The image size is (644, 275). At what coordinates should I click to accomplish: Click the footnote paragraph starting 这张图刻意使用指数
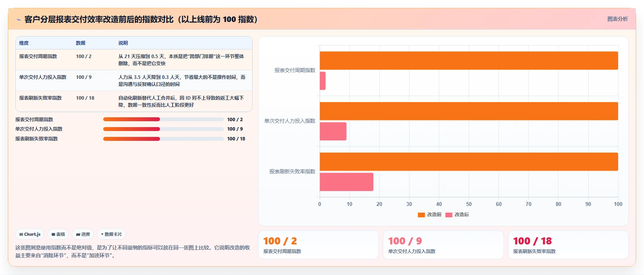click(133, 251)
